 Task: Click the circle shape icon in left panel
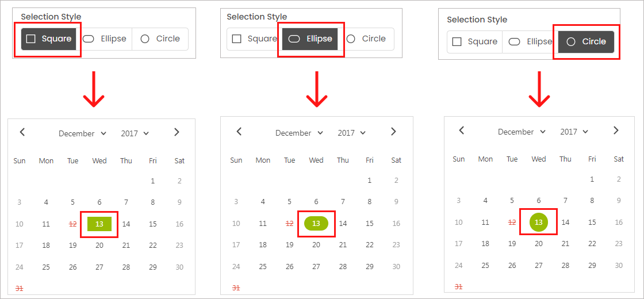(145, 39)
